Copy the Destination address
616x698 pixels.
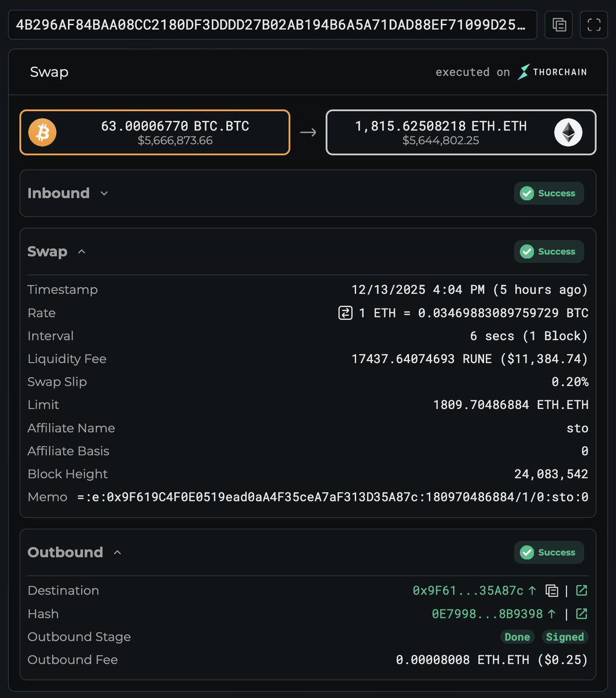tap(551, 590)
